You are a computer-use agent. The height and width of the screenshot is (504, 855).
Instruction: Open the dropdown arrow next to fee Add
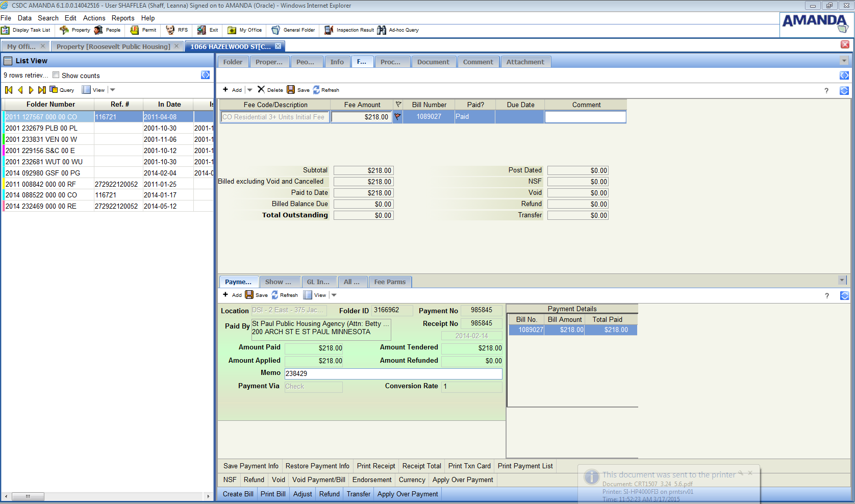pos(249,90)
